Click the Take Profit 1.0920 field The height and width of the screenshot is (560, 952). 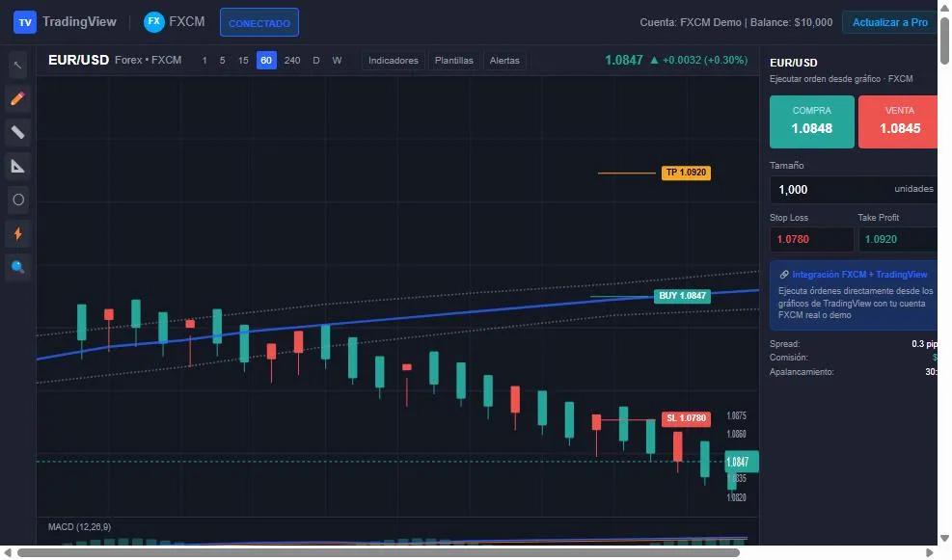[898, 239]
